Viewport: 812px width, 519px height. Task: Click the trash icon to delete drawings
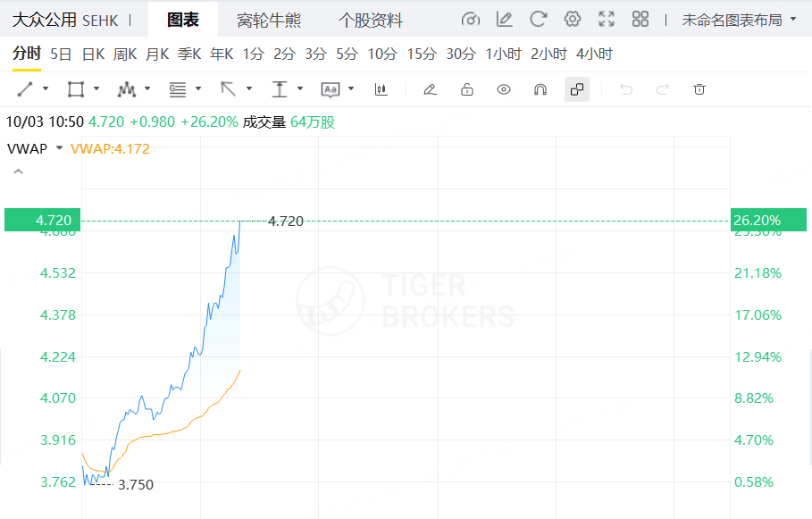click(699, 89)
